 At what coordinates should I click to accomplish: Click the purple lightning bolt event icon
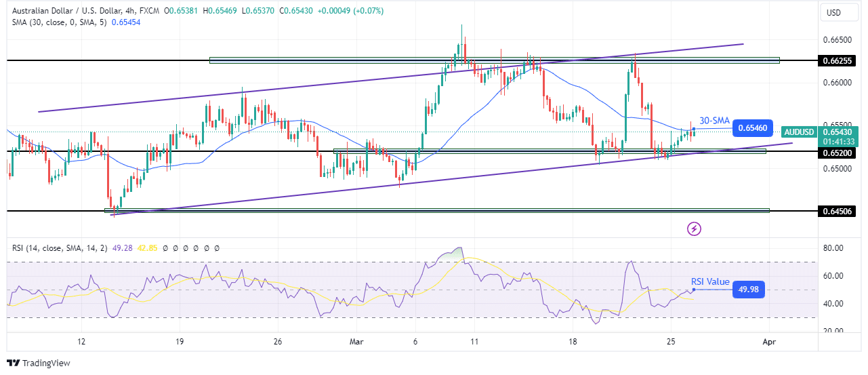(x=694, y=229)
